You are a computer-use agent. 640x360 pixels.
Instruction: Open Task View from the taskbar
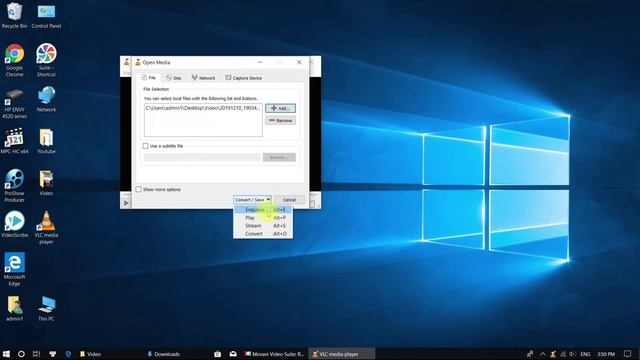(36, 354)
